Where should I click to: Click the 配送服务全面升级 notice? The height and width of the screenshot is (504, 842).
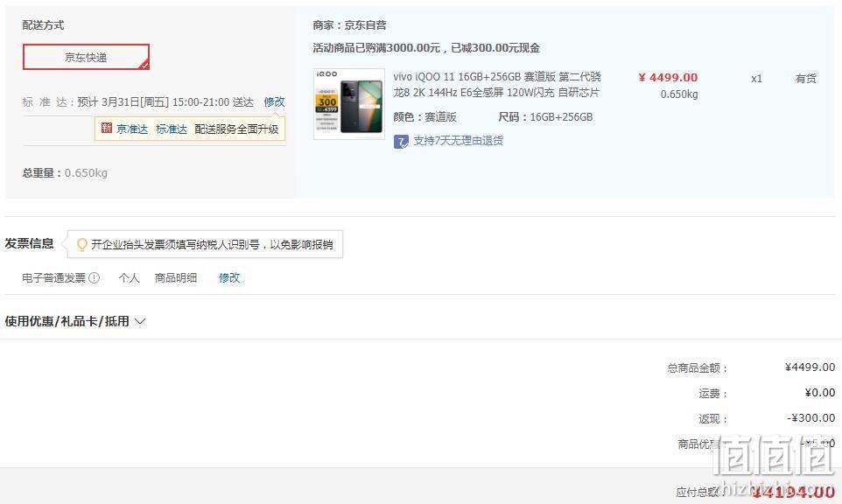pyautogui.click(x=236, y=129)
